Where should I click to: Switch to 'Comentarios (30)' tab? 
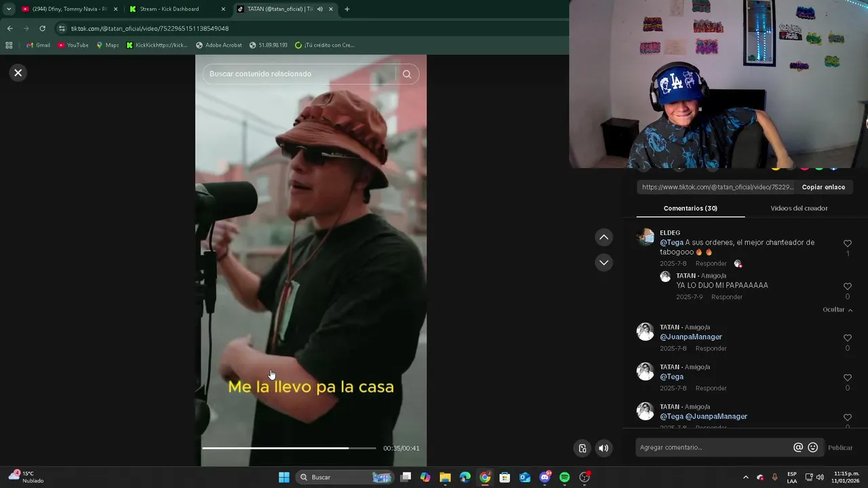pos(690,208)
